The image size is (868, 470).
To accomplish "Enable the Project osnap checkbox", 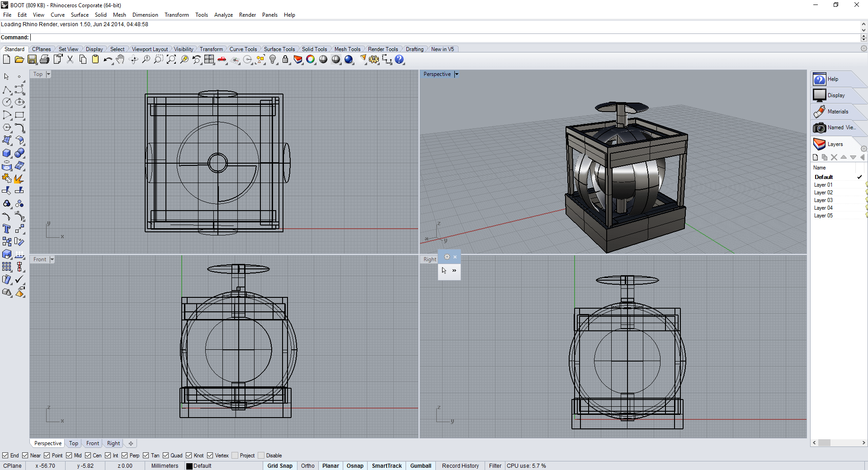I will point(235,455).
